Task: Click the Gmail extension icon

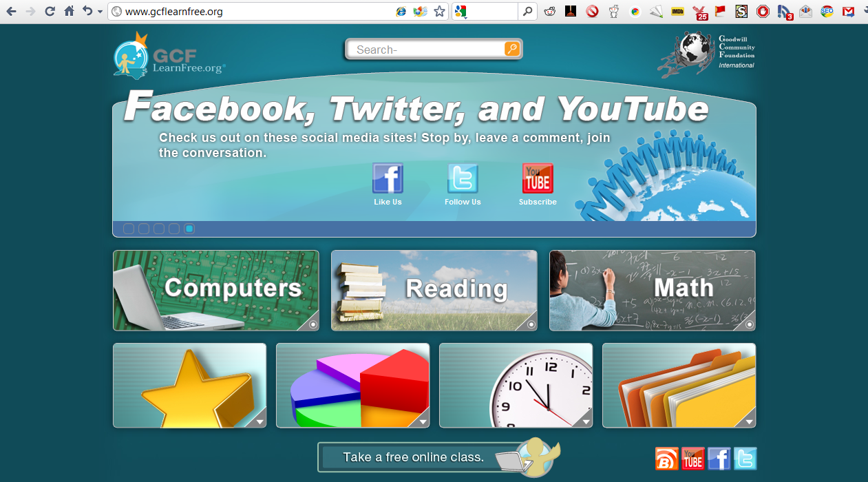Action: pos(848,12)
